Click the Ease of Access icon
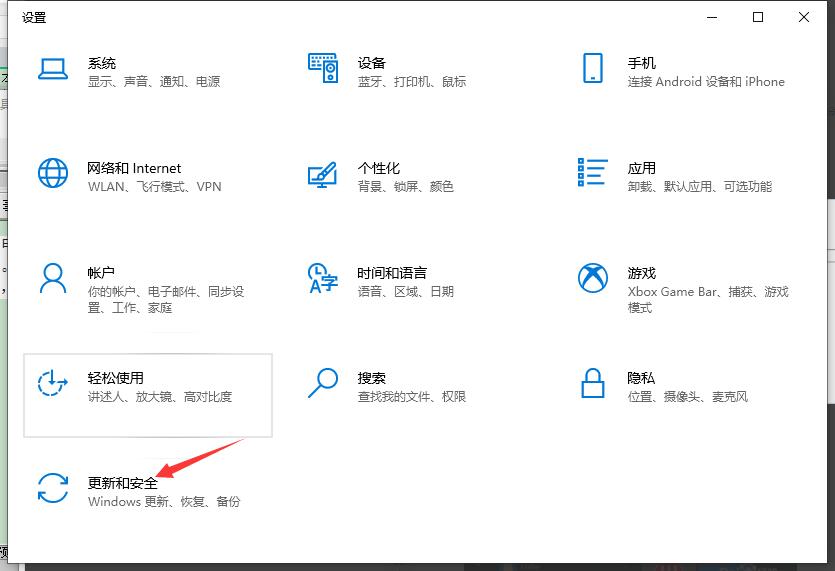Image resolution: width=835 pixels, height=571 pixels. point(52,383)
